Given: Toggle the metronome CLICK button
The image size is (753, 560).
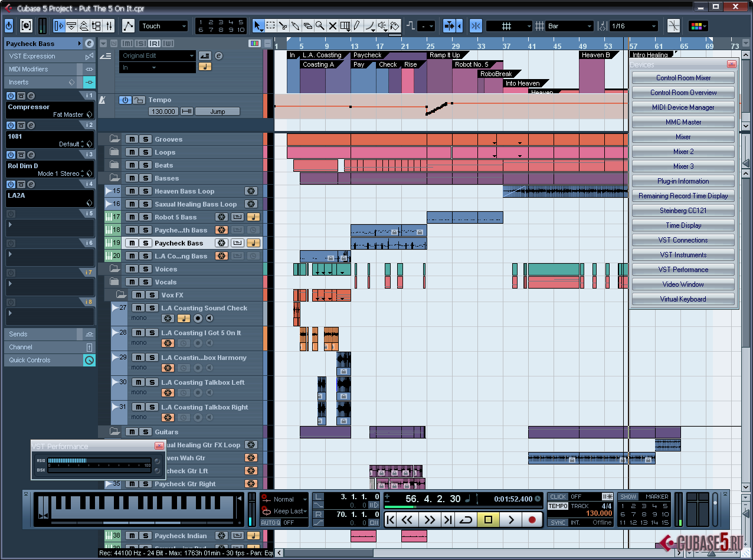Looking at the screenshot, I should click(x=558, y=497).
